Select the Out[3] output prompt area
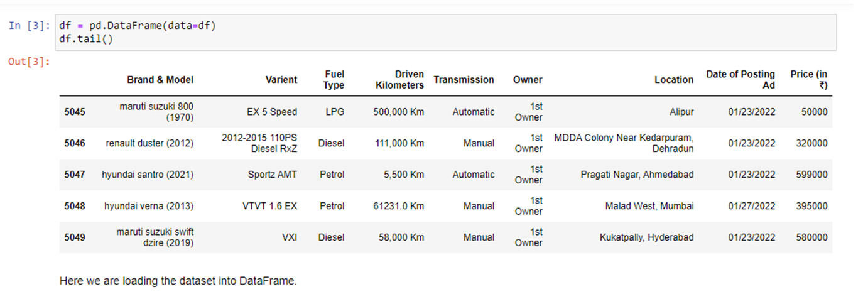Image resolution: width=868 pixels, height=304 pixels. click(x=29, y=62)
